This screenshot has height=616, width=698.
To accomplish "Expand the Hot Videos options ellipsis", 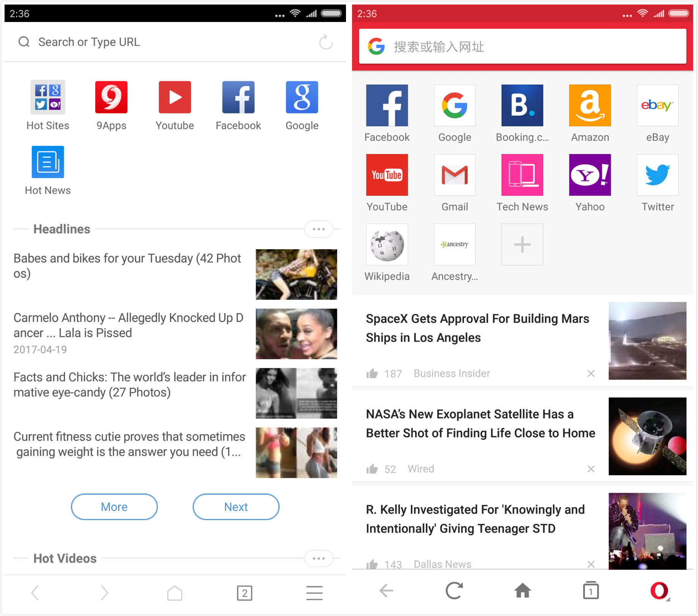I will point(319,558).
